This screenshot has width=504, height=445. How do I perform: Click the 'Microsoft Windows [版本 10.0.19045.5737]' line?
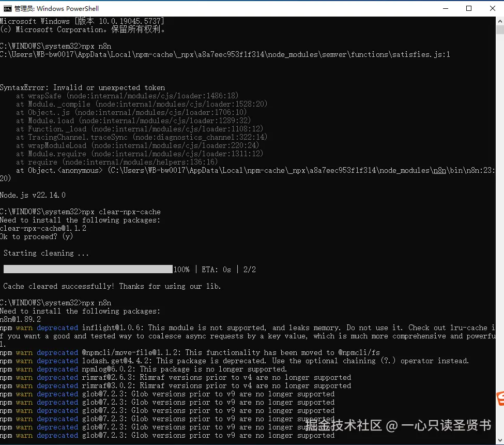(82, 21)
